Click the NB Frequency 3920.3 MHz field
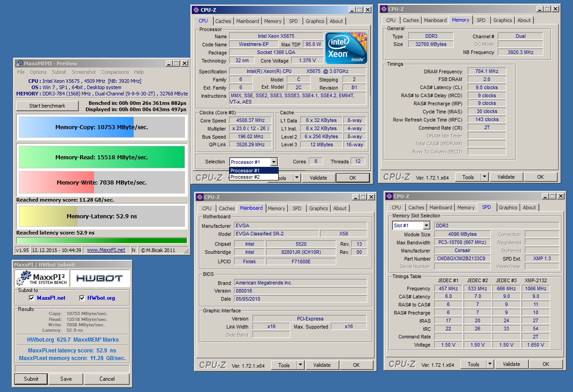The image size is (573, 392). (x=520, y=52)
